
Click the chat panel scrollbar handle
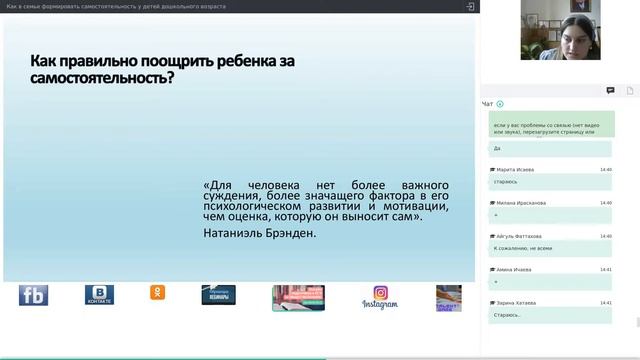[638, 322]
